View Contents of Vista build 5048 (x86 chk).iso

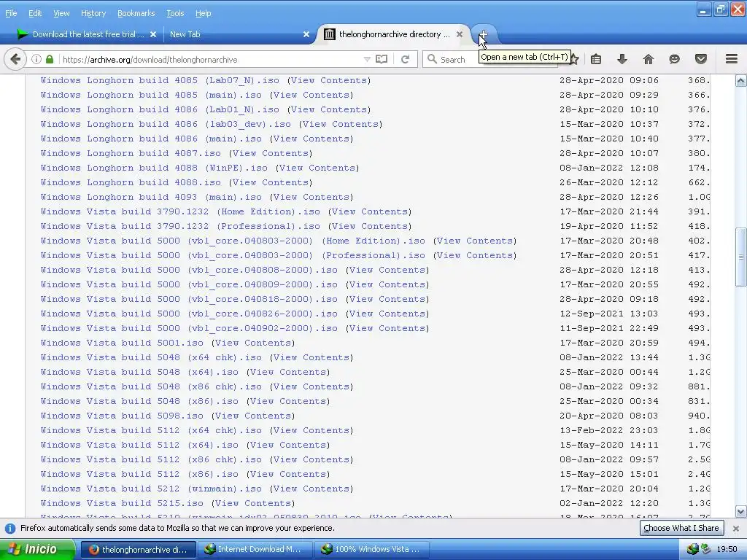pyautogui.click(x=311, y=386)
